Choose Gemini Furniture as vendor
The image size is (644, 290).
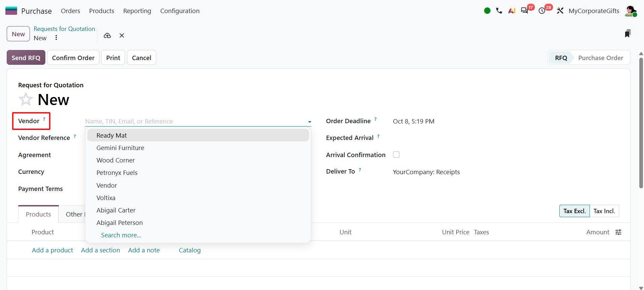198,148
